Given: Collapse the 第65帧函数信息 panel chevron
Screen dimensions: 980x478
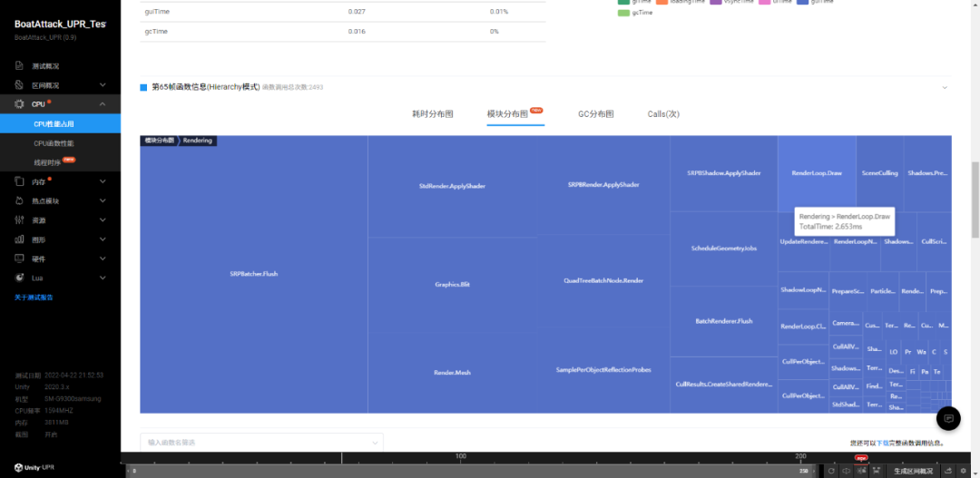Looking at the screenshot, I should (944, 87).
